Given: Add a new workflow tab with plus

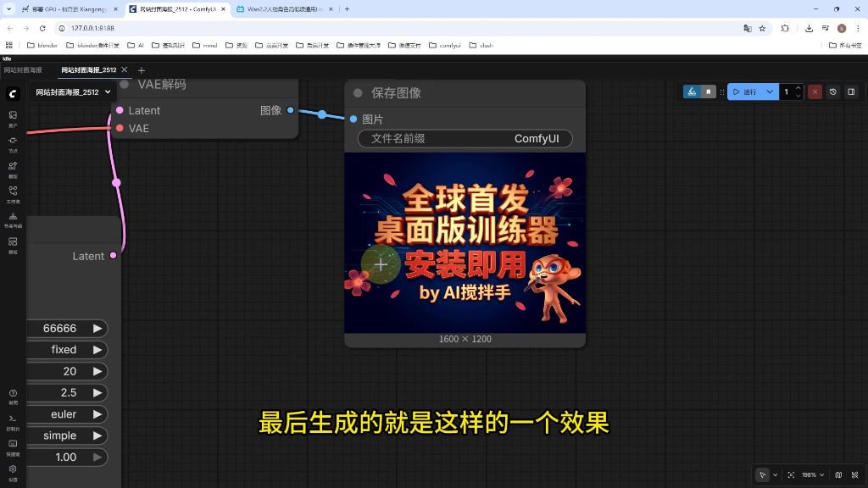Looking at the screenshot, I should pyautogui.click(x=142, y=70).
